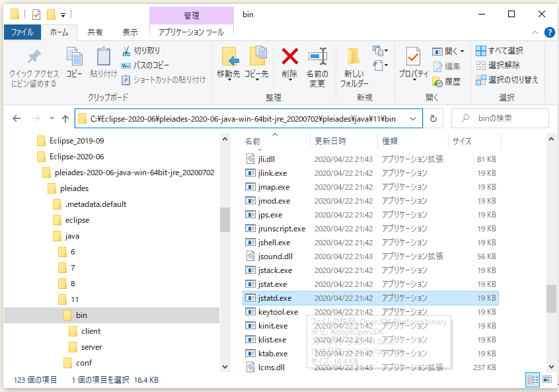Select the java folder in tree

[66, 236]
